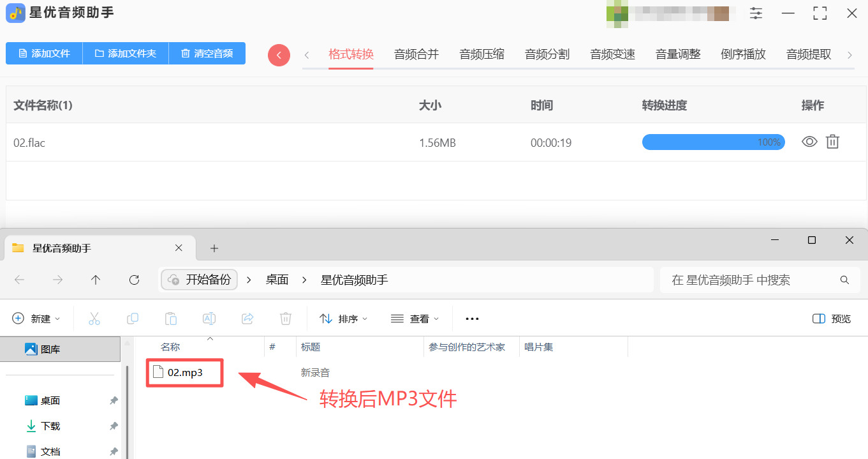Viewport: 868px width, 459px height.
Task: Open the 新建 dropdown menu
Action: click(x=36, y=319)
